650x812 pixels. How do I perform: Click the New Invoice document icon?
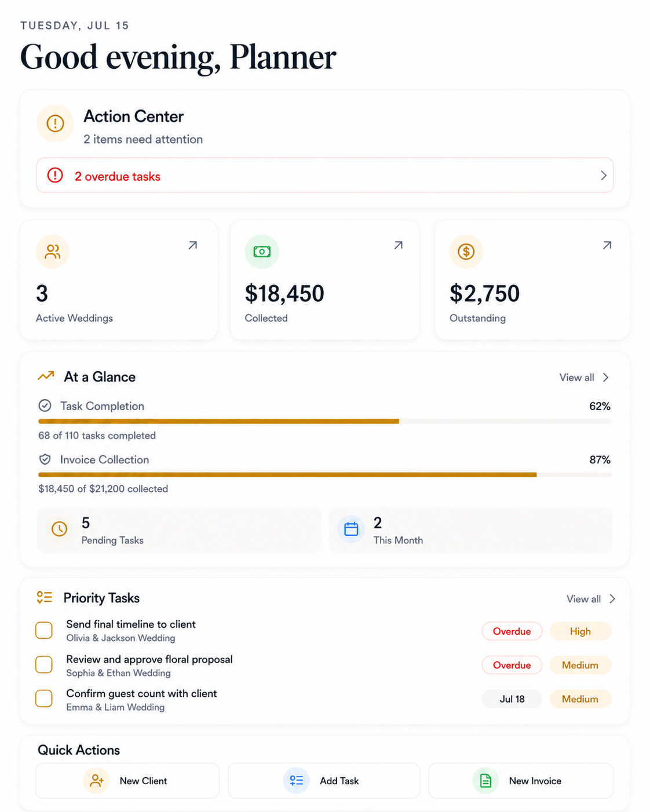click(485, 781)
